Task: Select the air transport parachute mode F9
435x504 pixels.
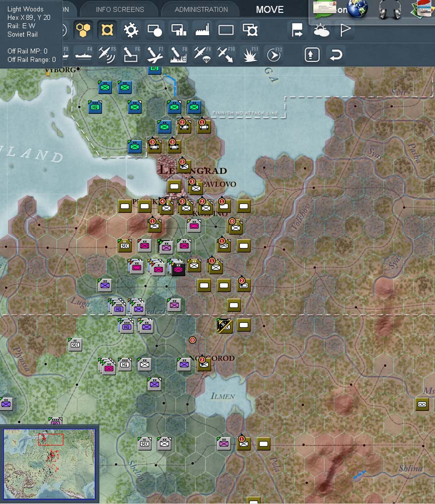Action: pyautogui.click(x=203, y=54)
